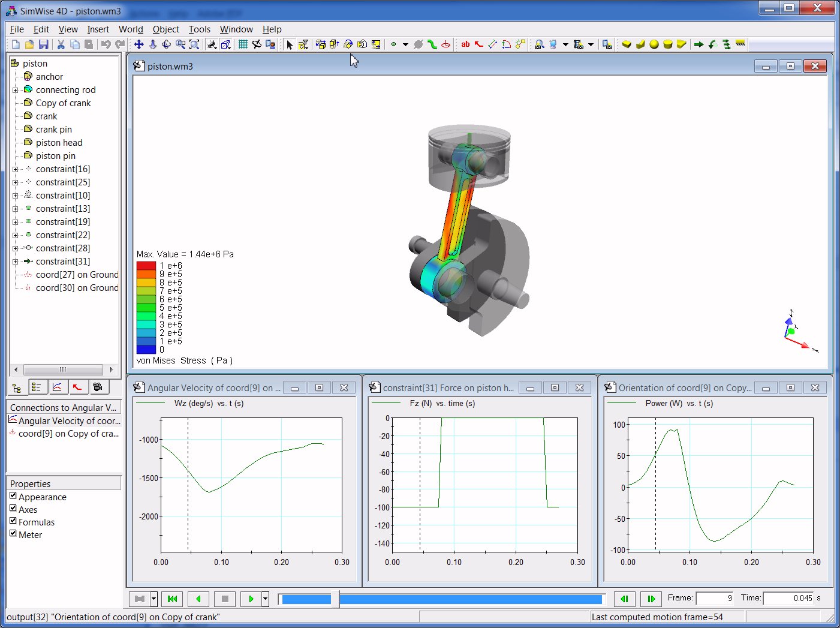Click the Frame number input field
840x628 pixels.
click(x=715, y=598)
